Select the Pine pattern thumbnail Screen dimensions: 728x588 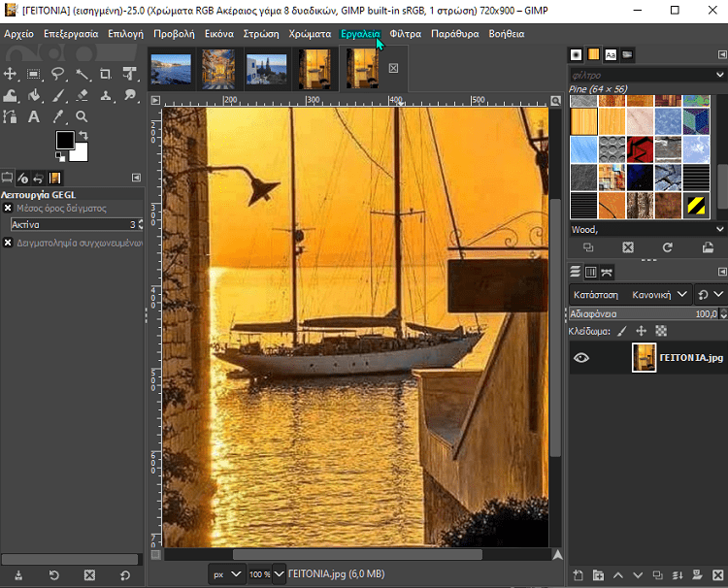[x=583, y=121]
